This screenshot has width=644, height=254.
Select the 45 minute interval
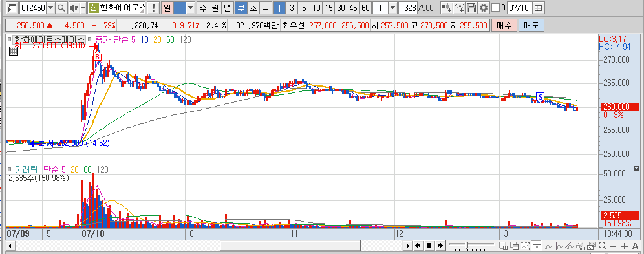353,7
